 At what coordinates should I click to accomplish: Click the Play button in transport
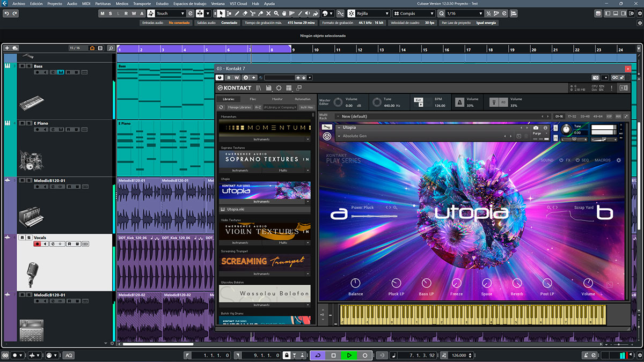click(349, 355)
